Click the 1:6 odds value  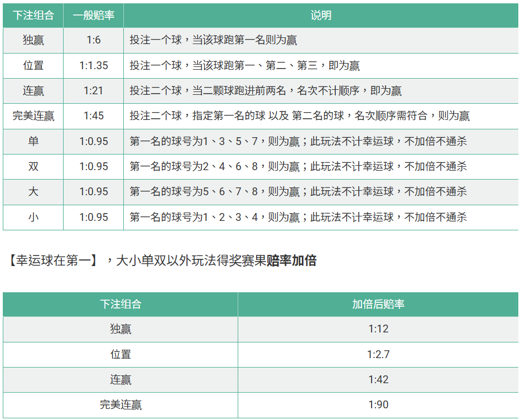click(94, 40)
